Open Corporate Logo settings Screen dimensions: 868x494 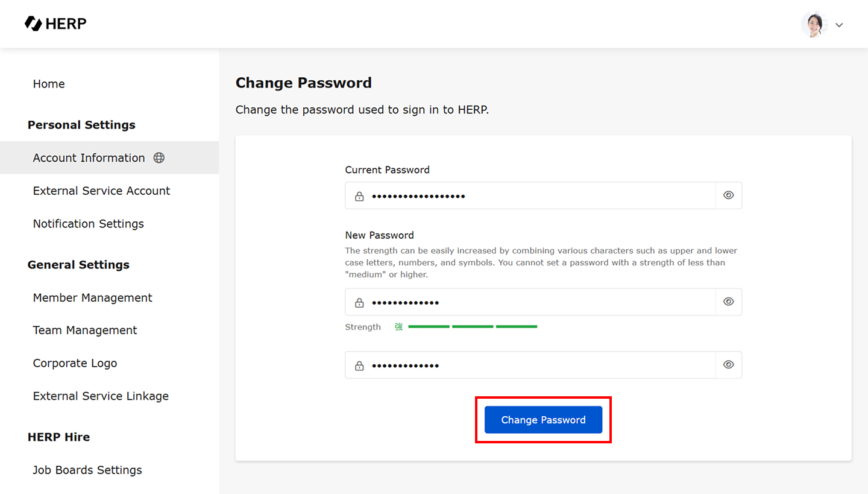(x=75, y=363)
